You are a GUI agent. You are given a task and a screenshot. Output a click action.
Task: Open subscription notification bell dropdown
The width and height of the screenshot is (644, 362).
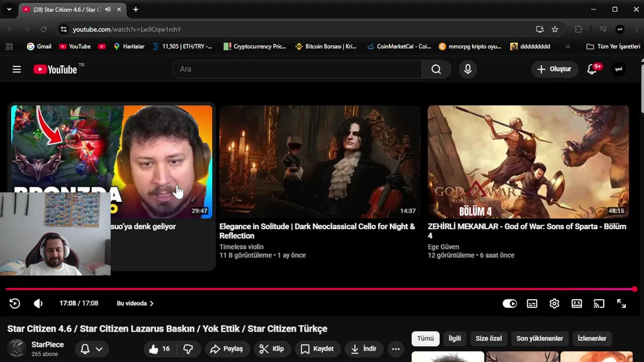(x=92, y=349)
